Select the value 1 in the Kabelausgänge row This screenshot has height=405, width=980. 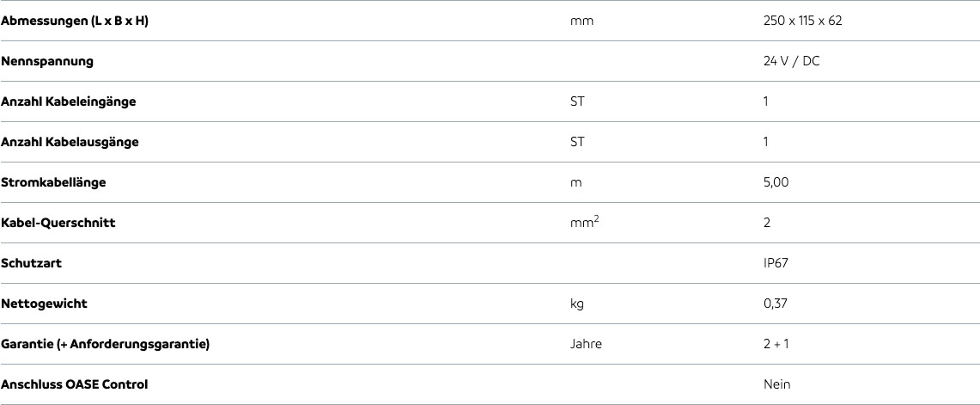tap(766, 142)
